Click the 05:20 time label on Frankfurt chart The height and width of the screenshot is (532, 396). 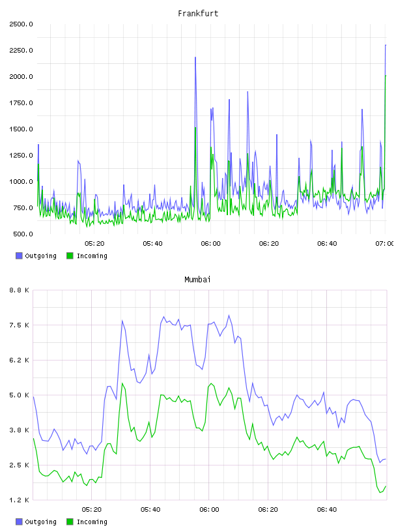[x=94, y=244]
